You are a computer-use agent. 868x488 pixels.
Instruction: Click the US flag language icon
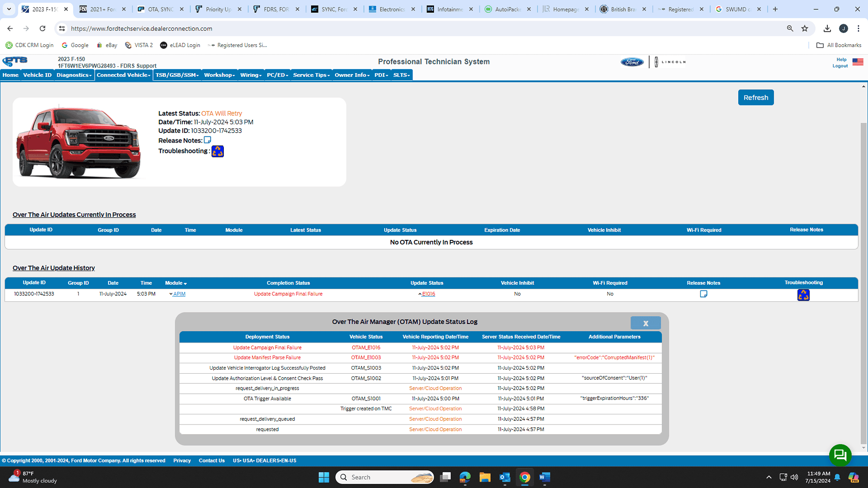[x=857, y=62]
